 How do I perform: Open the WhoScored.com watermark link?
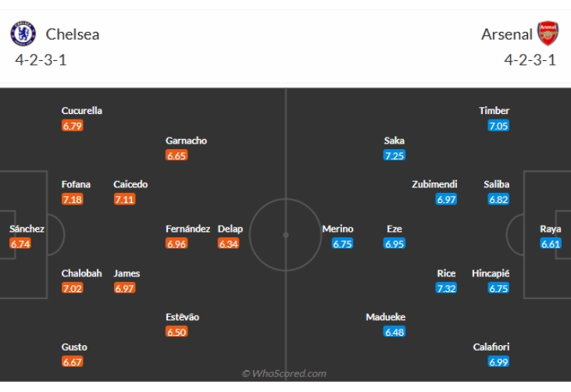[x=285, y=374]
